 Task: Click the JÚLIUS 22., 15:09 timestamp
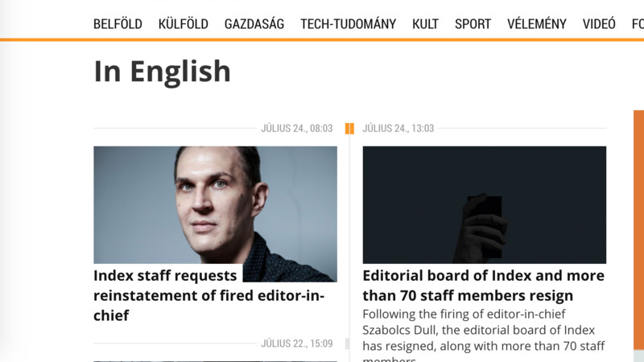tap(297, 343)
